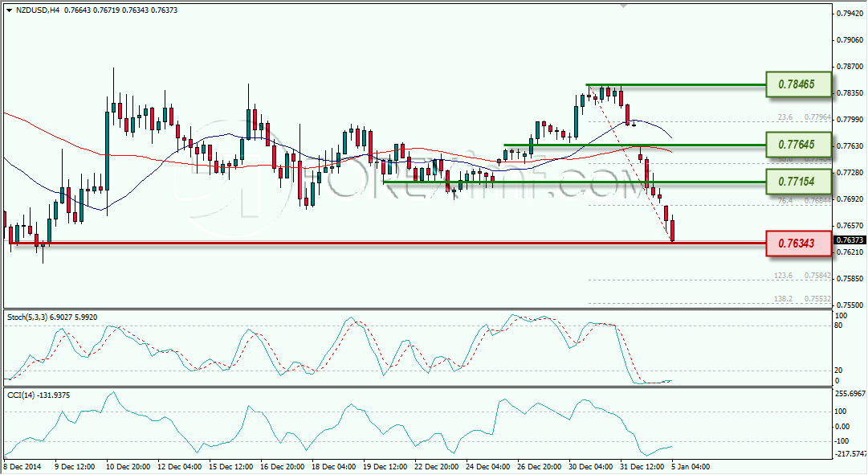Select the green 0.78465 resistance label

pyautogui.click(x=799, y=85)
